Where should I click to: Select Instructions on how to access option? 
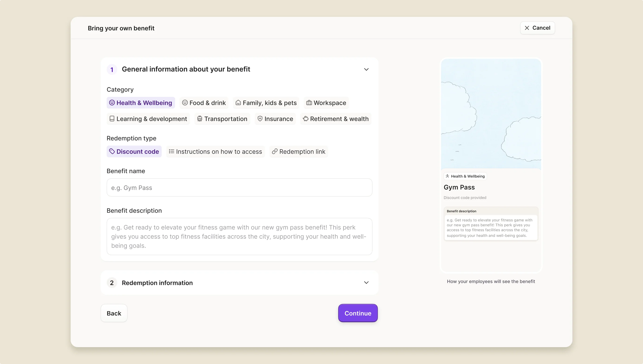(x=215, y=152)
